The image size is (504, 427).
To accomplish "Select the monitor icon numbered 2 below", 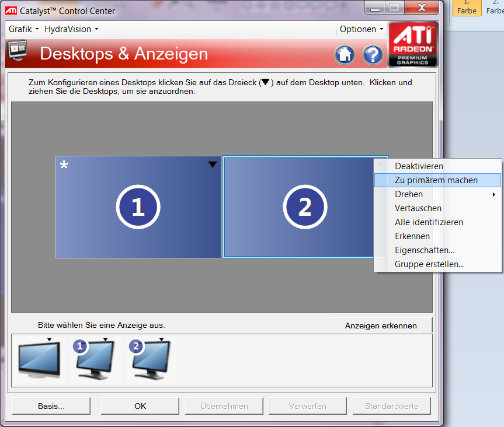I will coord(150,359).
